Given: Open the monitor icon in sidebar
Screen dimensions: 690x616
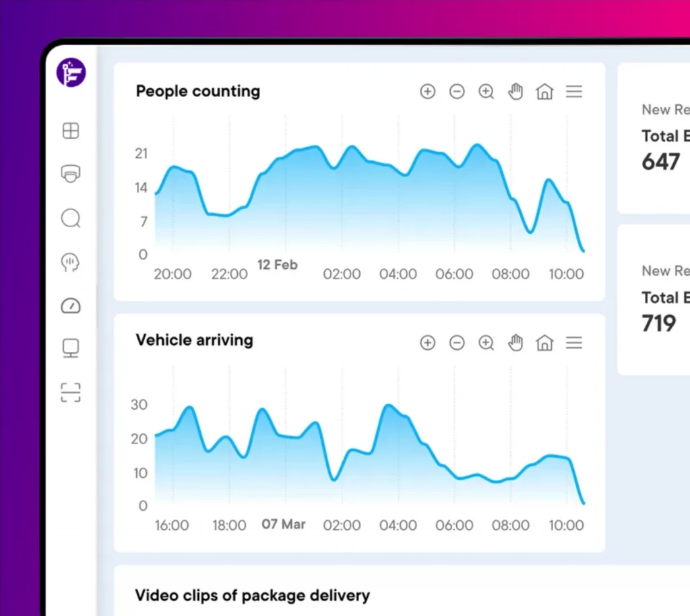Looking at the screenshot, I should 71,348.
